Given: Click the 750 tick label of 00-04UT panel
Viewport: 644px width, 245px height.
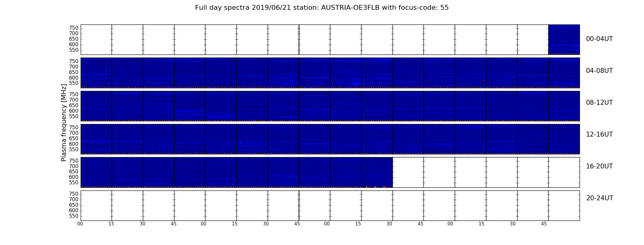Looking at the screenshot, I should point(74,28).
